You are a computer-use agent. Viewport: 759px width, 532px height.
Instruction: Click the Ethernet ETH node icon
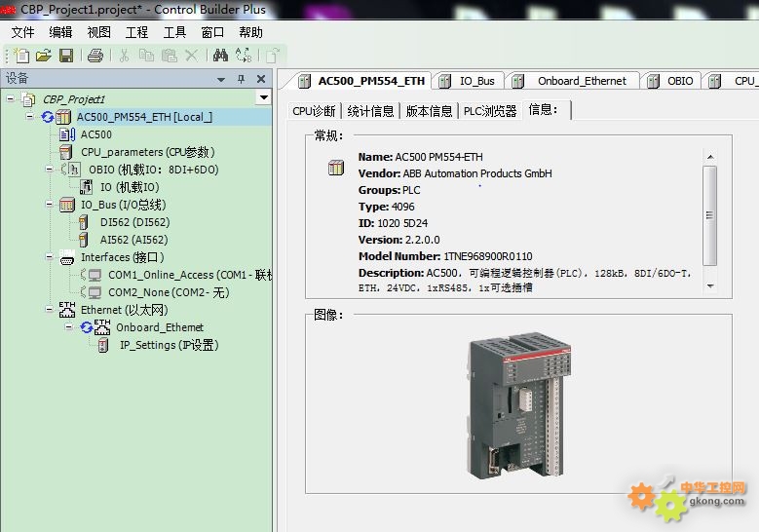pos(67,309)
